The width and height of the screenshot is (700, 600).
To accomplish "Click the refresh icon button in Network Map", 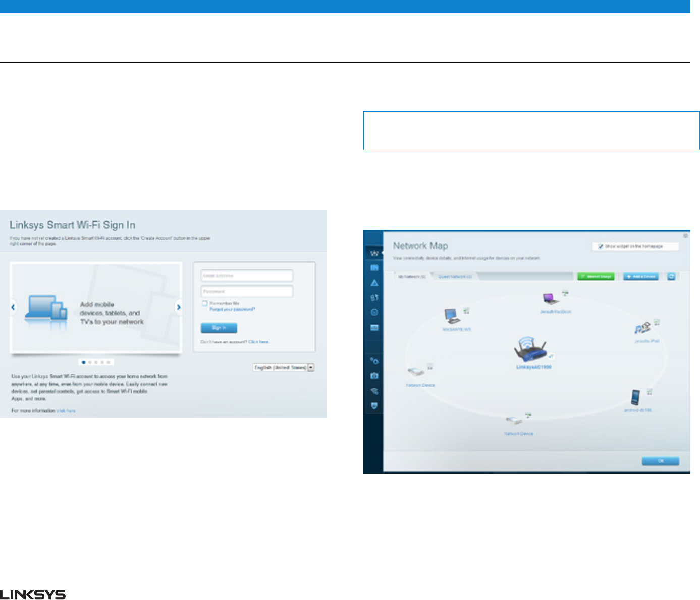I will [x=671, y=276].
